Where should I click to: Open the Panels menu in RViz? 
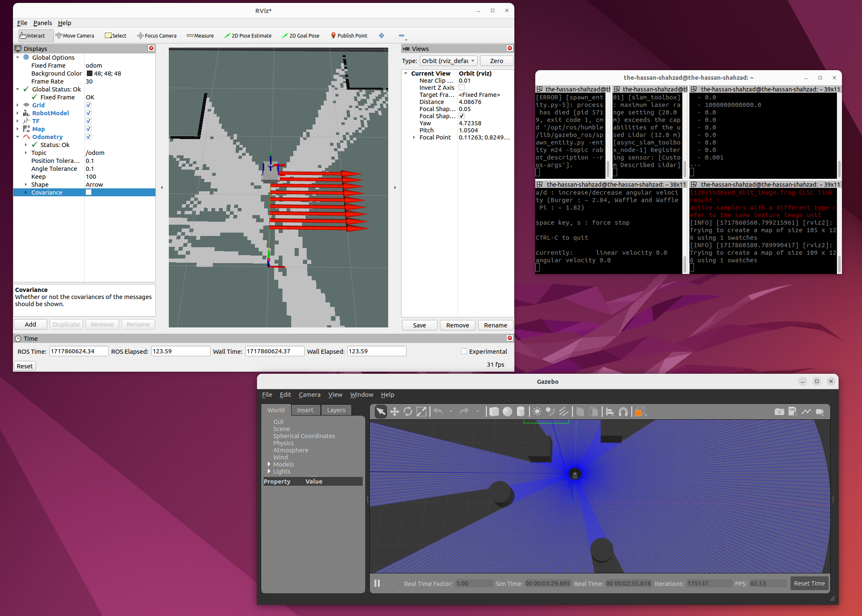(x=43, y=23)
